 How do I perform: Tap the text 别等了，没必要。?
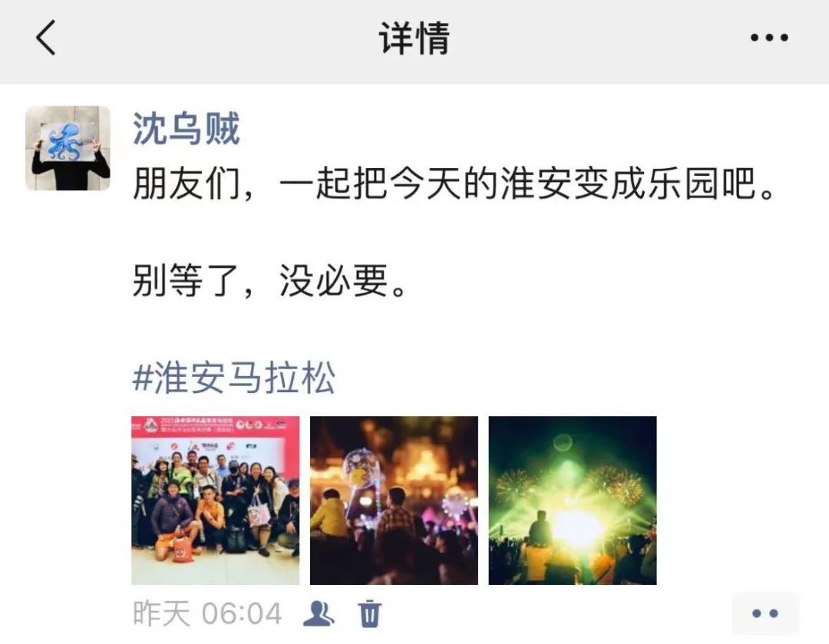point(269,281)
